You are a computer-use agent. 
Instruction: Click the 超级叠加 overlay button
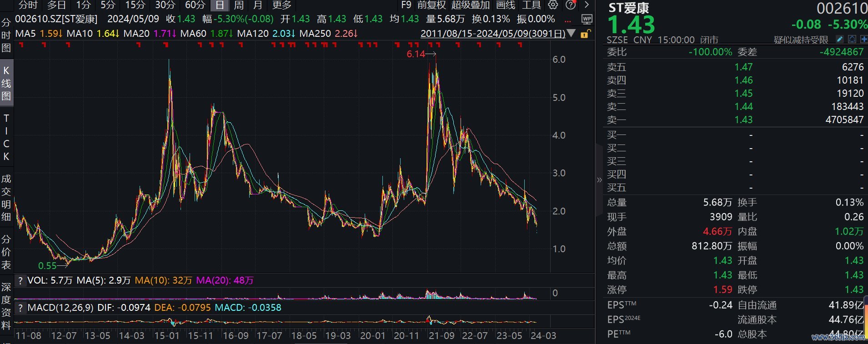pyautogui.click(x=470, y=5)
